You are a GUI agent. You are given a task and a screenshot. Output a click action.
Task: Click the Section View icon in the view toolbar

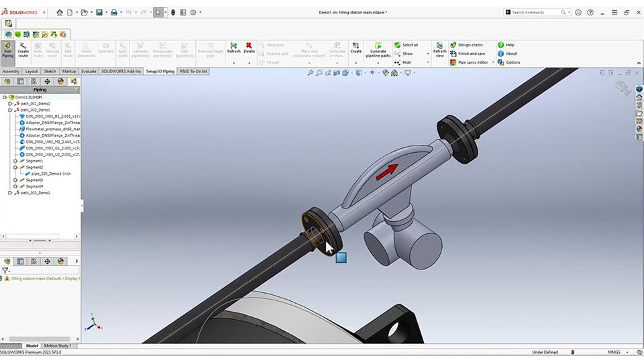click(x=337, y=72)
